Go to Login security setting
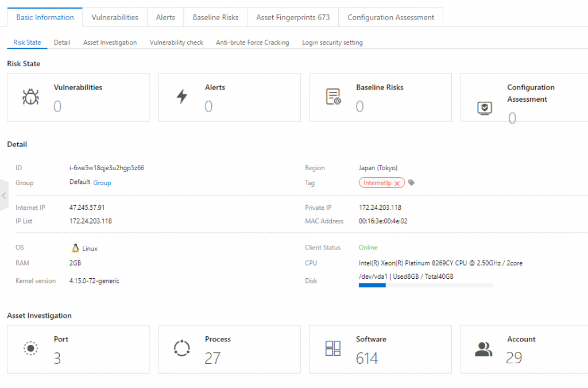 pos(332,42)
